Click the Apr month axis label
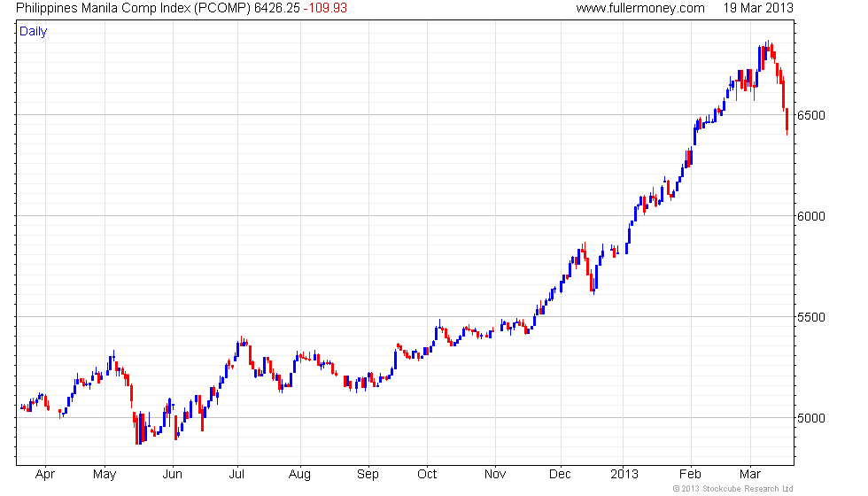Screen dimensions: 868x496 tap(45, 475)
